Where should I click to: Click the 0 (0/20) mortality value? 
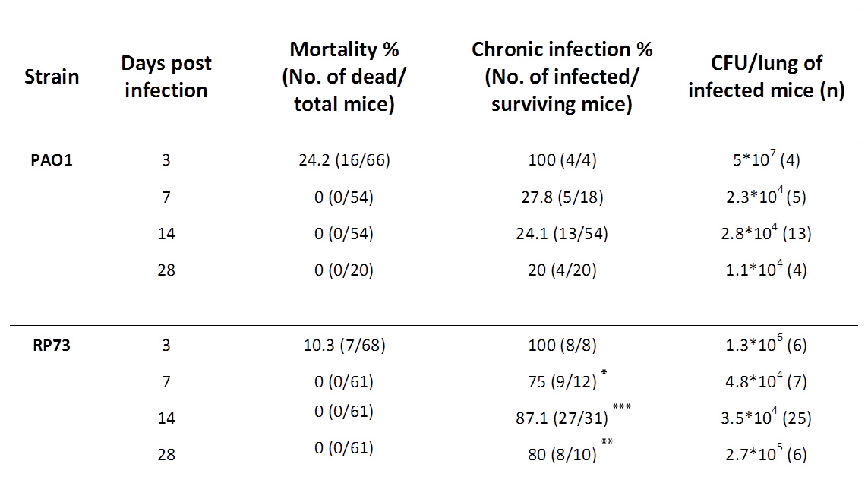(x=345, y=270)
